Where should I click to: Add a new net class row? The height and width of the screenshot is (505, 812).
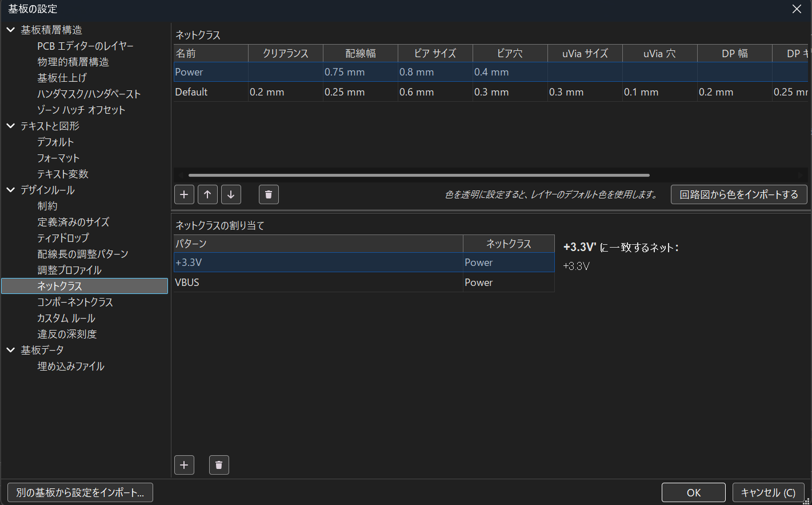pyautogui.click(x=184, y=194)
